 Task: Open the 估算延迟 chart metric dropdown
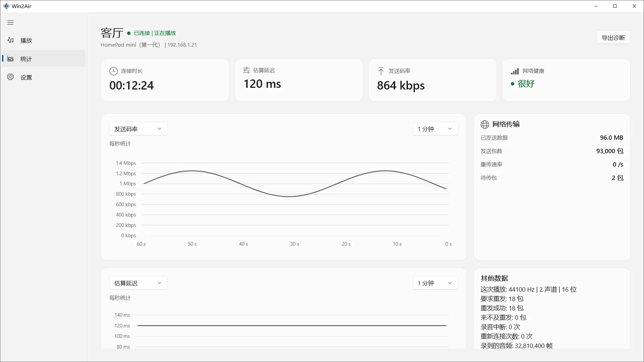click(x=138, y=283)
